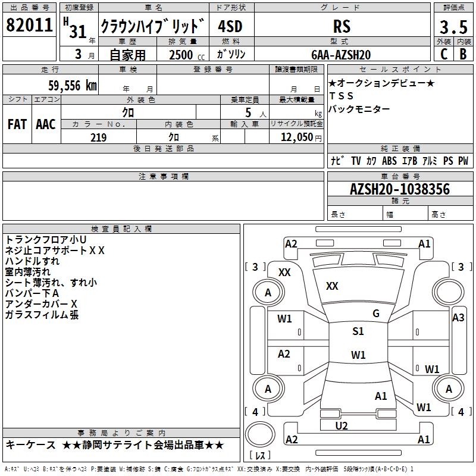Click the model code 6AA-AZSH20
The image size is (476, 476).
pyautogui.click(x=341, y=55)
